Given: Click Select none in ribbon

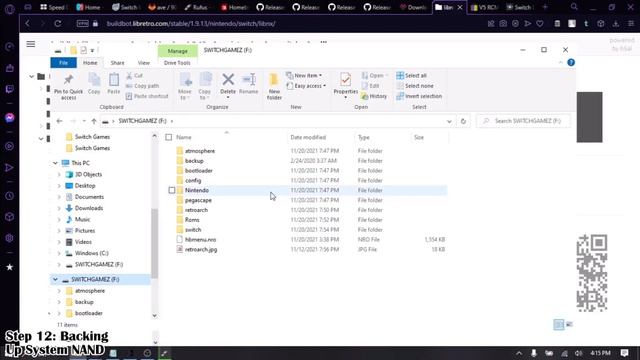Looking at the screenshot, I should (415, 86).
